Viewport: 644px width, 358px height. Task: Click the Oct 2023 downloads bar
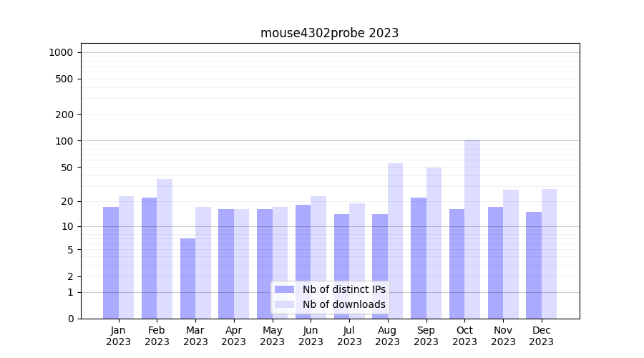pyautogui.click(x=472, y=229)
